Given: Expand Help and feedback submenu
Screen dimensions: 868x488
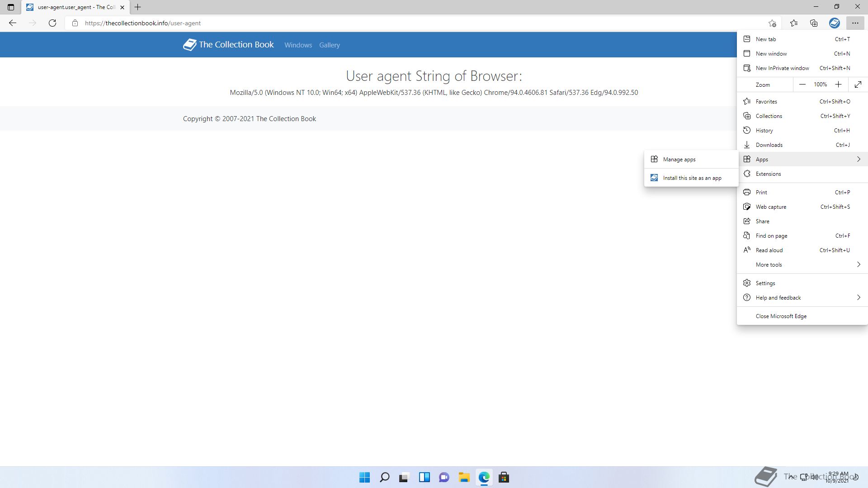Looking at the screenshot, I should [802, 298].
